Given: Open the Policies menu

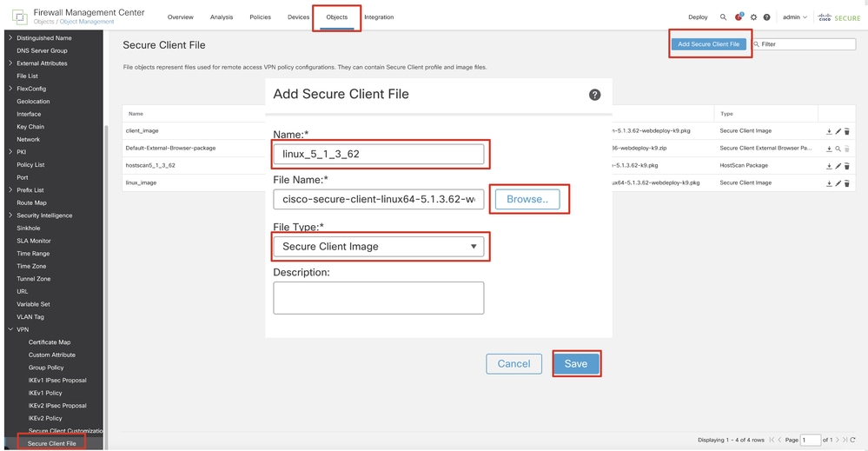Looking at the screenshot, I should point(260,17).
